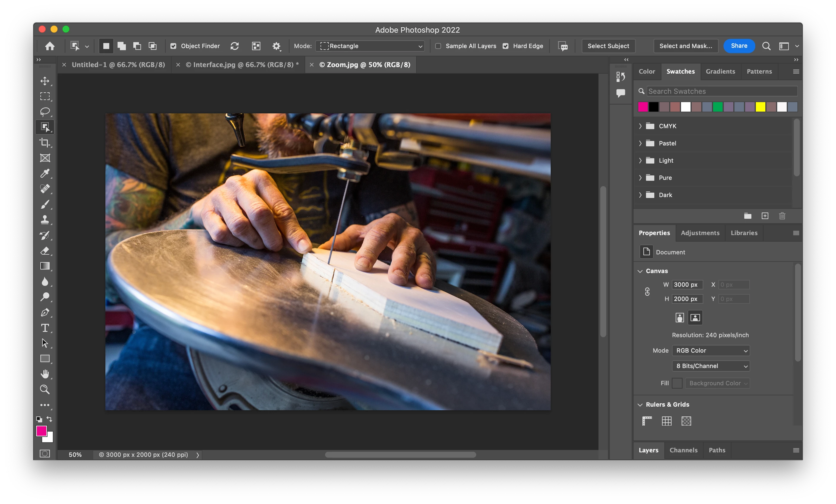Switch to the Interface.jpg document tab
The width and height of the screenshot is (836, 504).
(242, 65)
